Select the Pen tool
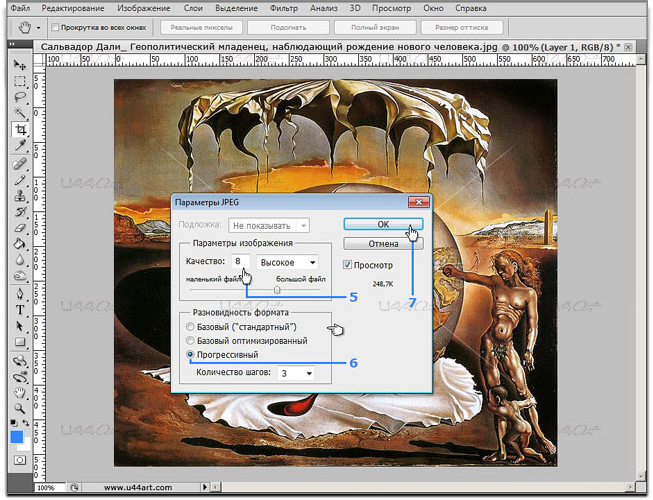This screenshot has width=653, height=500. pos(20,294)
